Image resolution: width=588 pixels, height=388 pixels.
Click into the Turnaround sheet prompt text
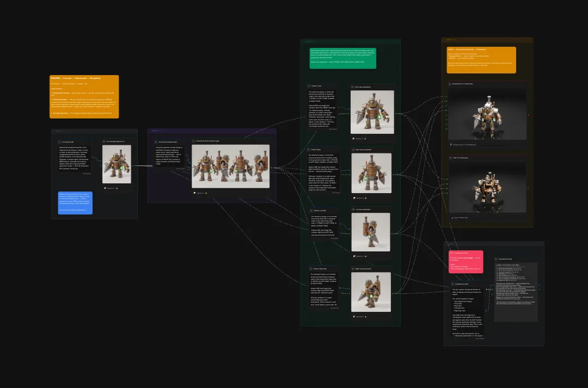tap(169, 156)
